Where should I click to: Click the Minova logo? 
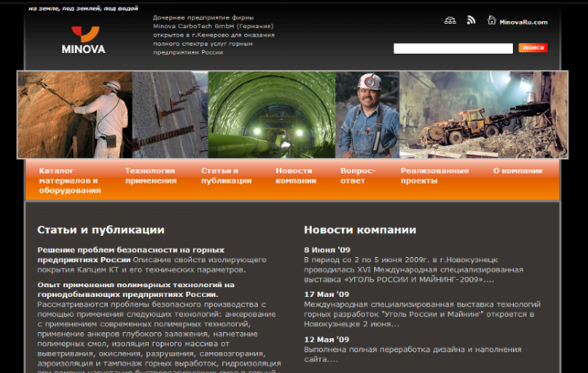(x=83, y=40)
